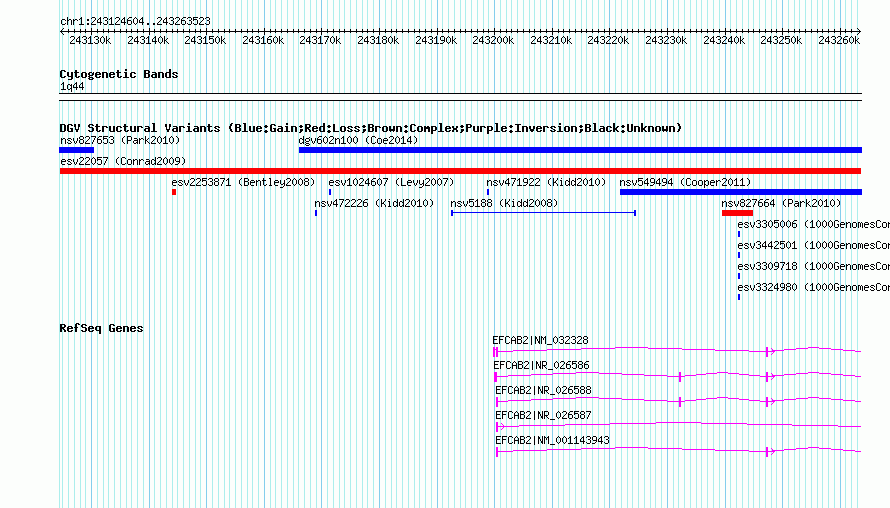
Task: Select the 243230k ruler tick label
Action: [x=666, y=40]
